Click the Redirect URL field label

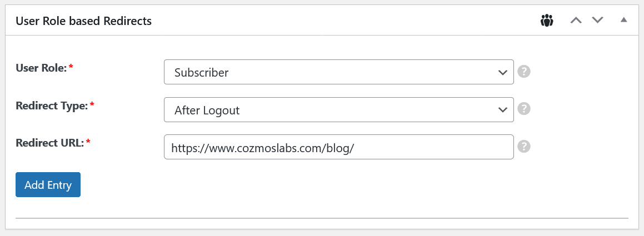(x=49, y=143)
